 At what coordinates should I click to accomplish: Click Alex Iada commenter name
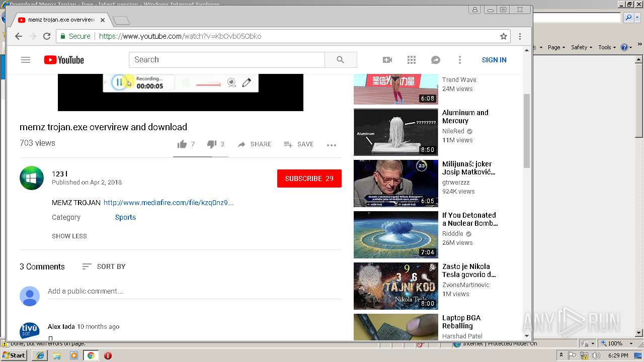[61, 326]
